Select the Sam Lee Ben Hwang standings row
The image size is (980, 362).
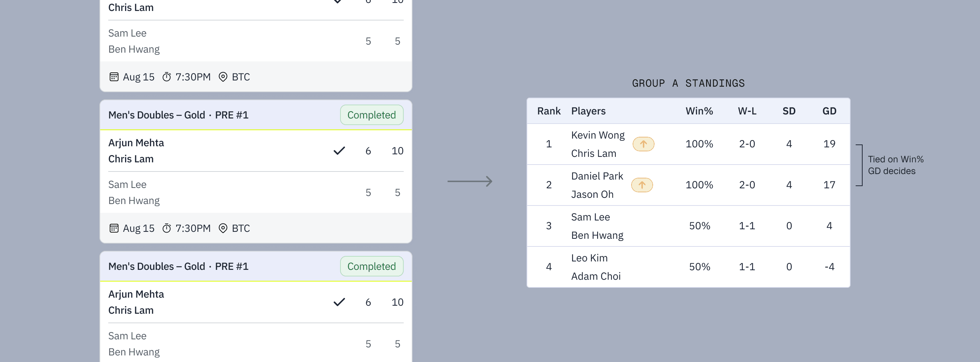pos(688,226)
